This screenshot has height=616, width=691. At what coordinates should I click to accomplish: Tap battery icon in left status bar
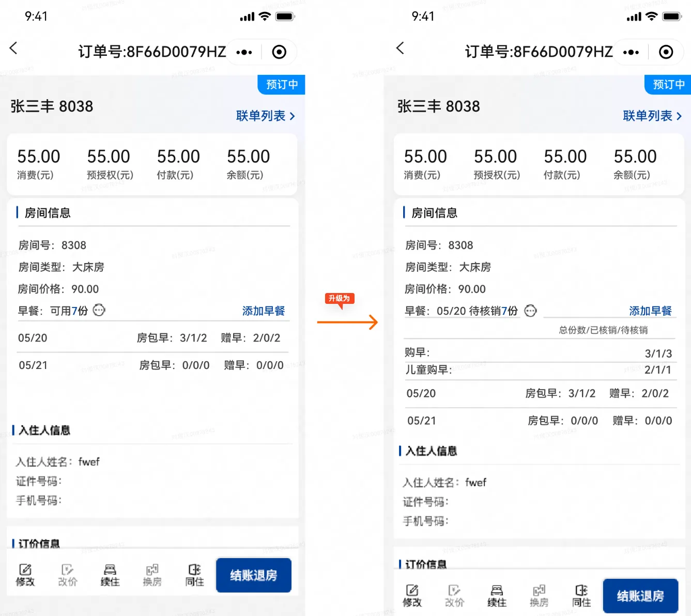click(x=285, y=17)
